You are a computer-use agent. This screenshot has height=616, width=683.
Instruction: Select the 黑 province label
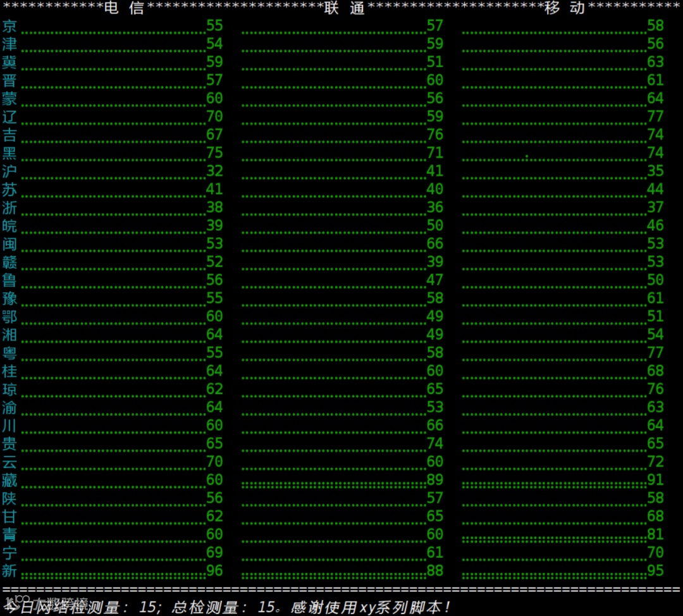pyautogui.click(x=9, y=153)
